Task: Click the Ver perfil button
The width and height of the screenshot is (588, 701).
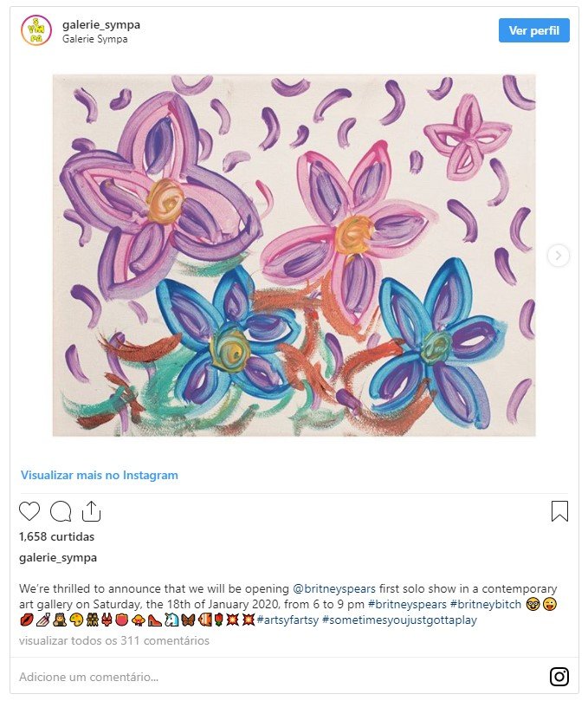Action: tap(534, 30)
